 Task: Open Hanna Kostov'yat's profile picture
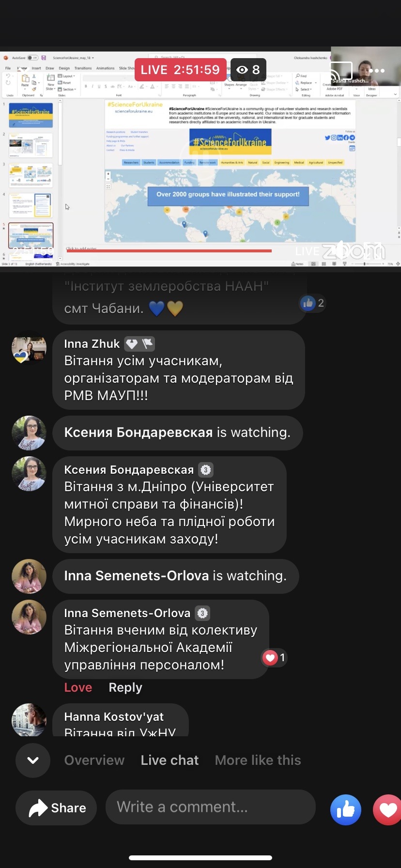(29, 720)
